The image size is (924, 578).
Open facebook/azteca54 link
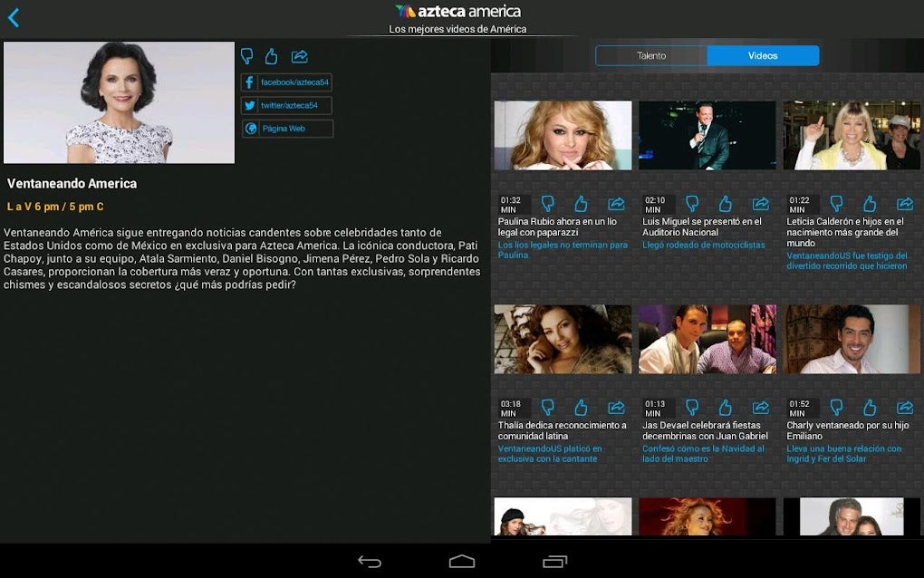click(x=286, y=82)
